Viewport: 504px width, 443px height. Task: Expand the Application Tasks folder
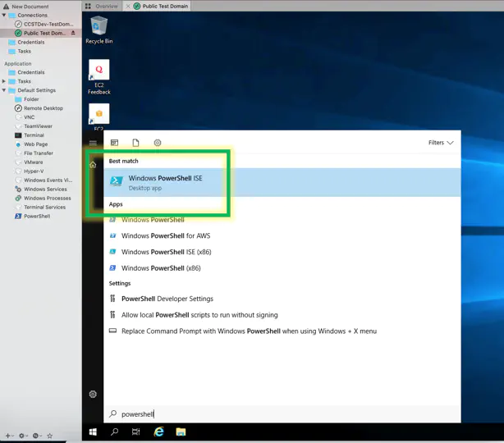tap(4, 81)
